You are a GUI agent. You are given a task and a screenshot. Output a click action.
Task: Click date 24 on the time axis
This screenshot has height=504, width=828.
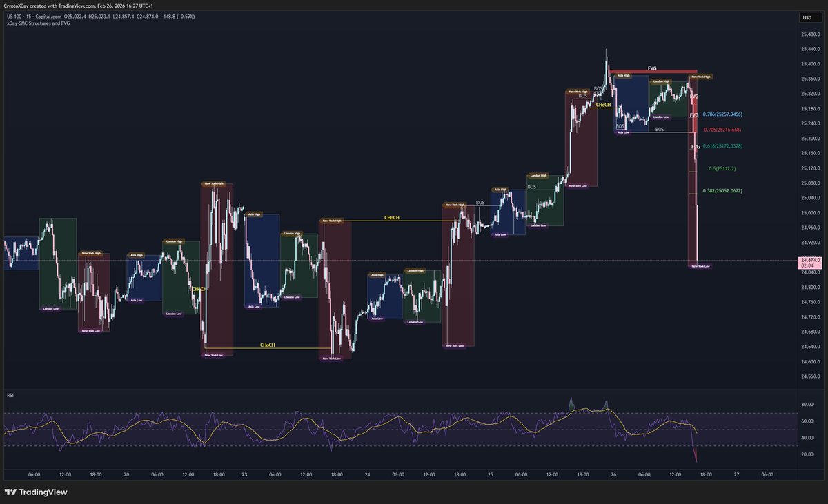tap(368, 474)
